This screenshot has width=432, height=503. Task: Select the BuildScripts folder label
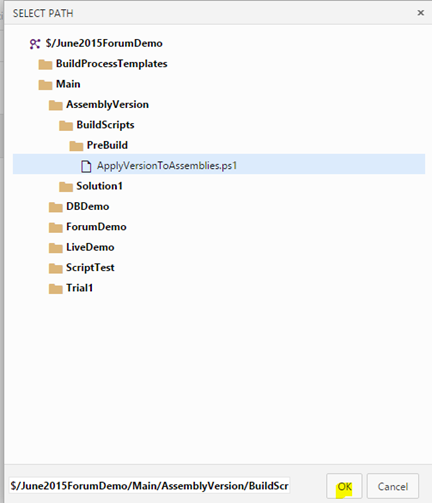(105, 125)
